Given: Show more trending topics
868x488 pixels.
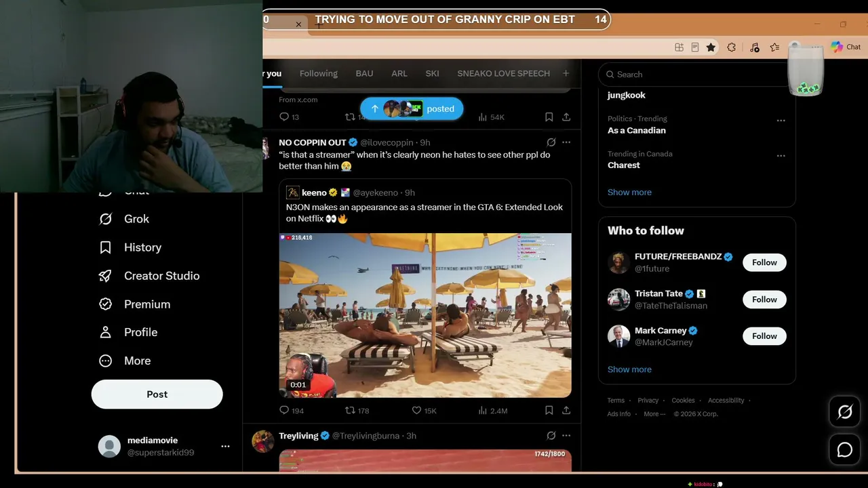Looking at the screenshot, I should point(629,192).
